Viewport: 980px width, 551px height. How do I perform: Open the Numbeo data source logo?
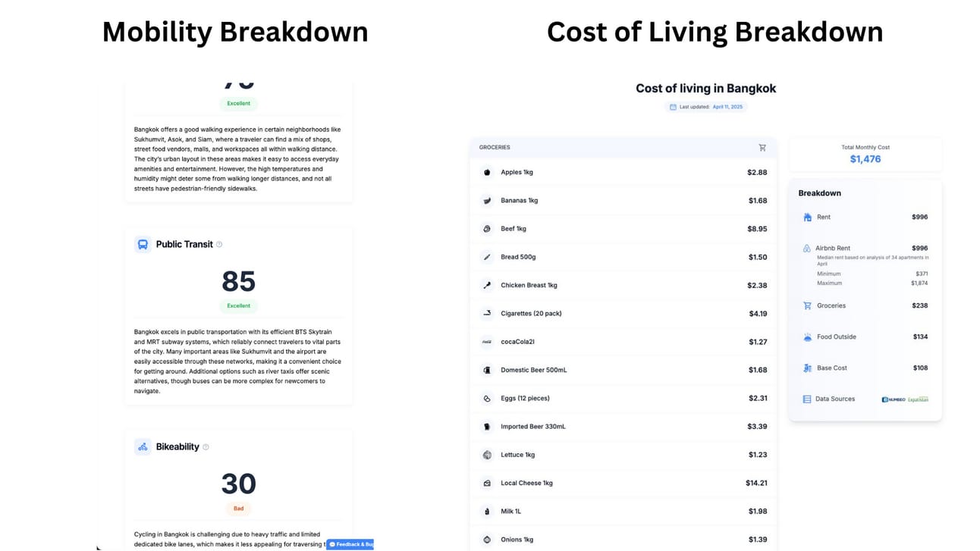pyautogui.click(x=894, y=399)
